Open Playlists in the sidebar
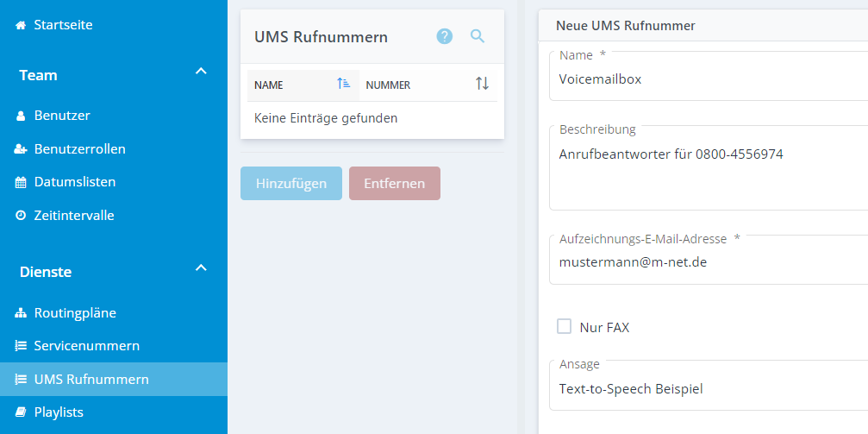This screenshot has width=868, height=434. pyautogui.click(x=59, y=412)
